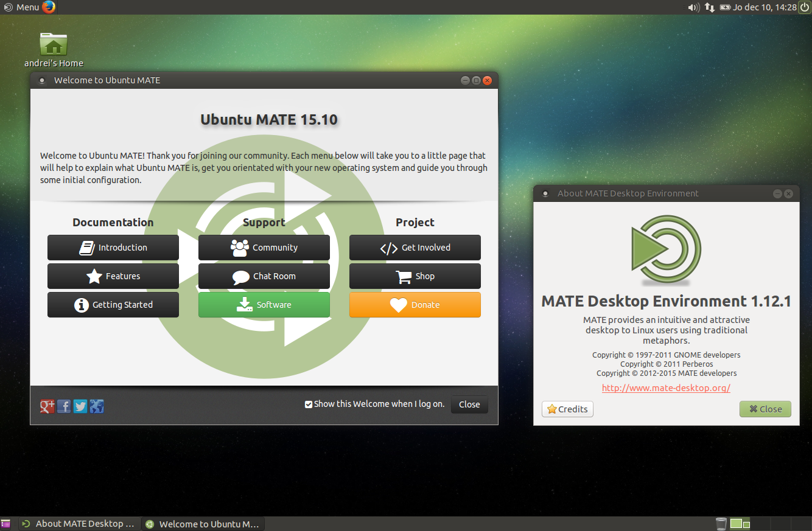
Task: Click the Show Desktop panel icon
Action: tap(5, 524)
